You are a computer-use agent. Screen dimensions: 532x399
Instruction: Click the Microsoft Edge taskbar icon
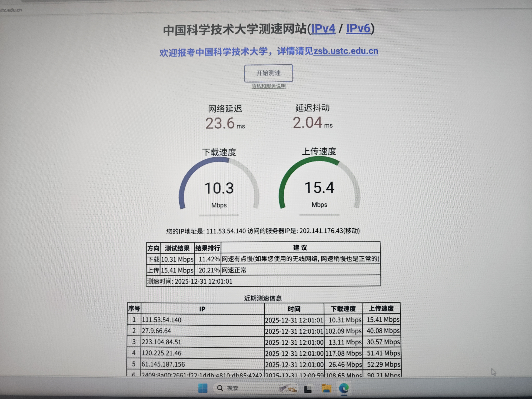point(344,388)
